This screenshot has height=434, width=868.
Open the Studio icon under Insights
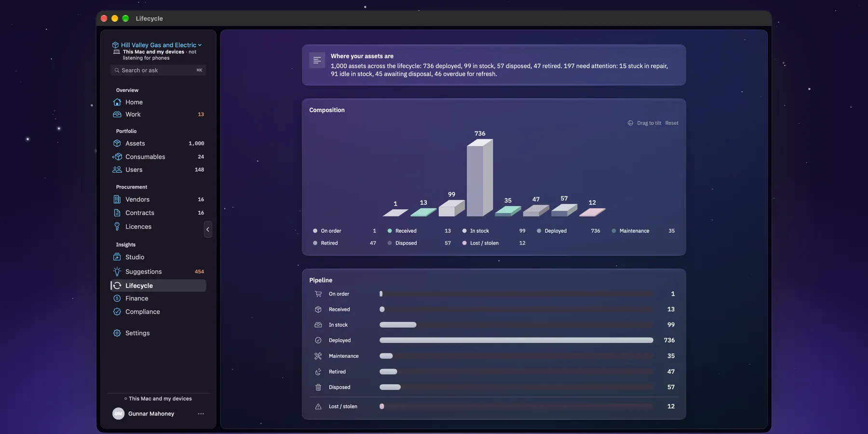point(117,257)
